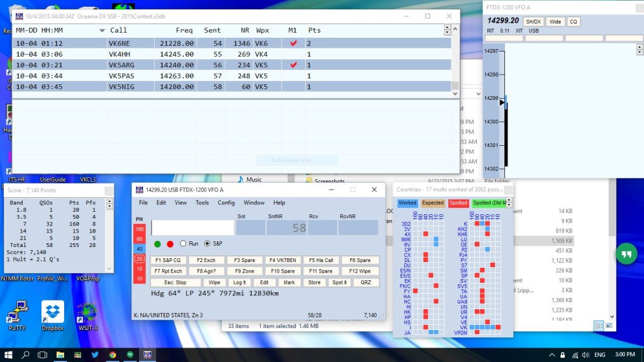This screenshot has height=362, width=644.
Task: Click the Countries window legend spinner arrows
Action: (509, 202)
